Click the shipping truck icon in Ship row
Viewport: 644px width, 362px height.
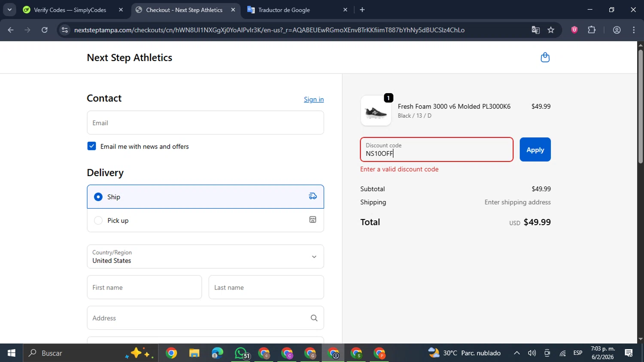coord(313,196)
